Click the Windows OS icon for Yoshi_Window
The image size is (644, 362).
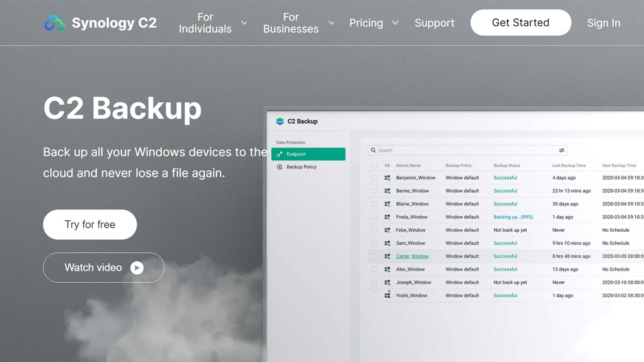click(387, 295)
